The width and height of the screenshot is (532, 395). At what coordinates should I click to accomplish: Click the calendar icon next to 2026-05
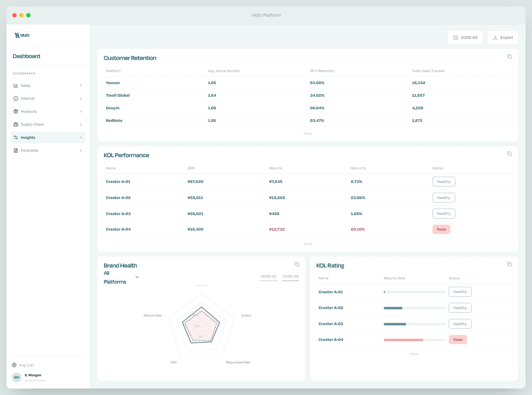(456, 38)
